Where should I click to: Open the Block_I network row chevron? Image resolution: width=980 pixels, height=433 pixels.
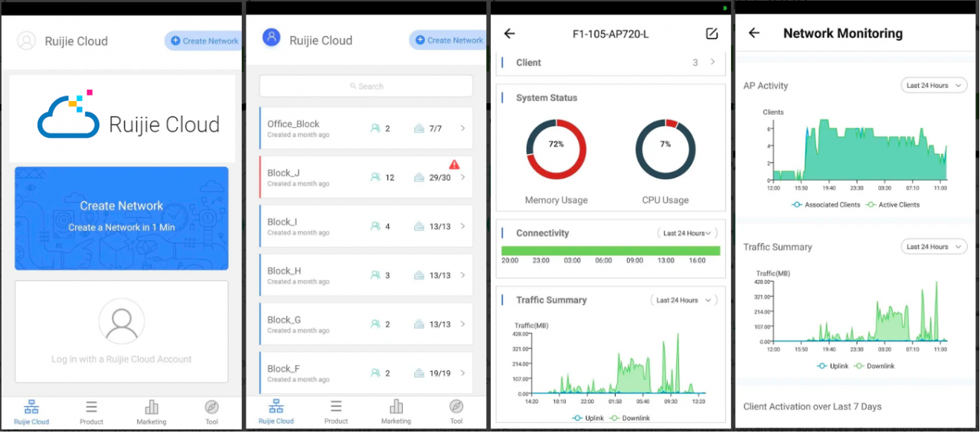(x=462, y=226)
